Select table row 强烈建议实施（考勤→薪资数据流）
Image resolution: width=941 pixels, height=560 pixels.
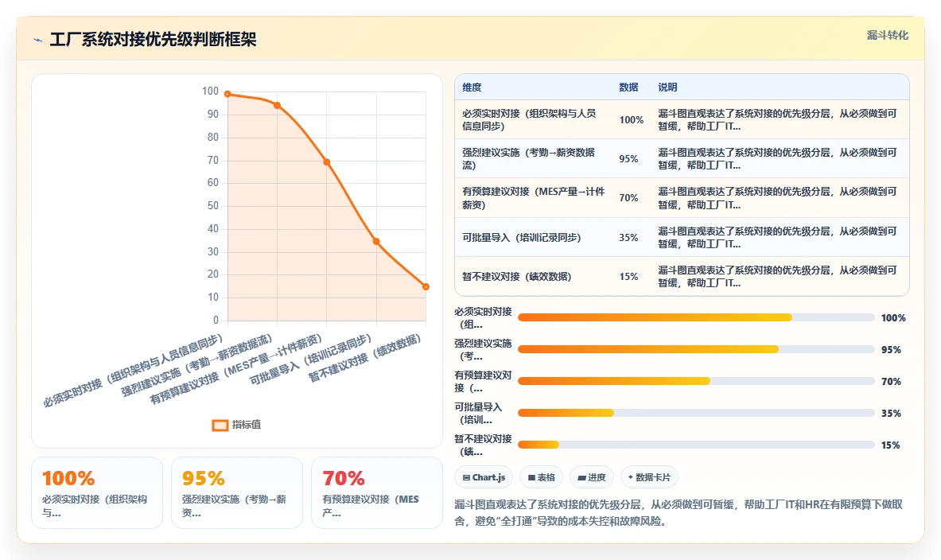click(x=682, y=158)
